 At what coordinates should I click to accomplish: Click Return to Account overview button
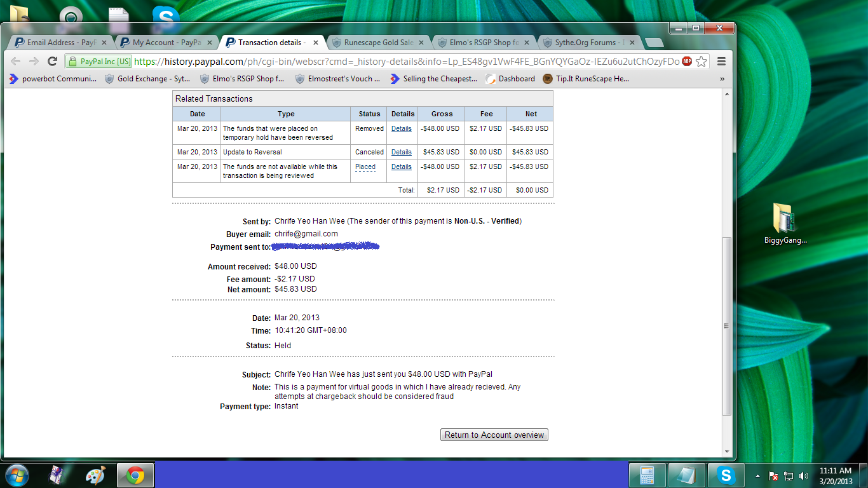coord(494,435)
